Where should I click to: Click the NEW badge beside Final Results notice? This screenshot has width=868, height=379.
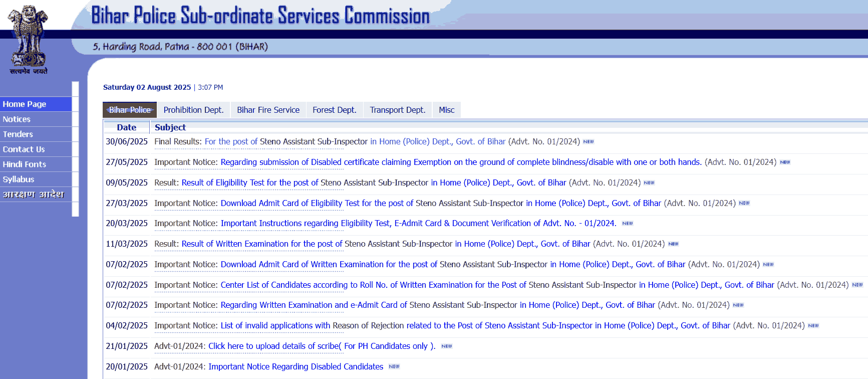click(x=589, y=142)
